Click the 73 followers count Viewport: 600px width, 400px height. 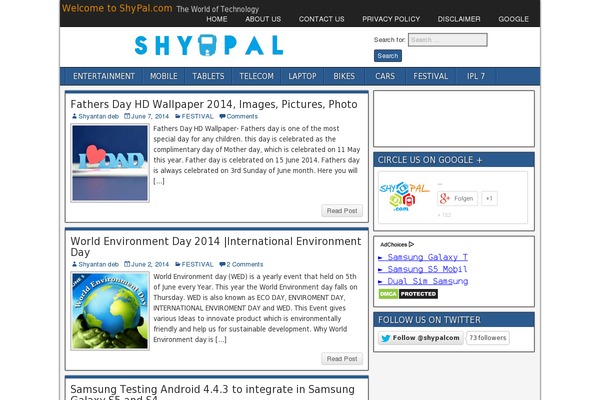click(488, 338)
